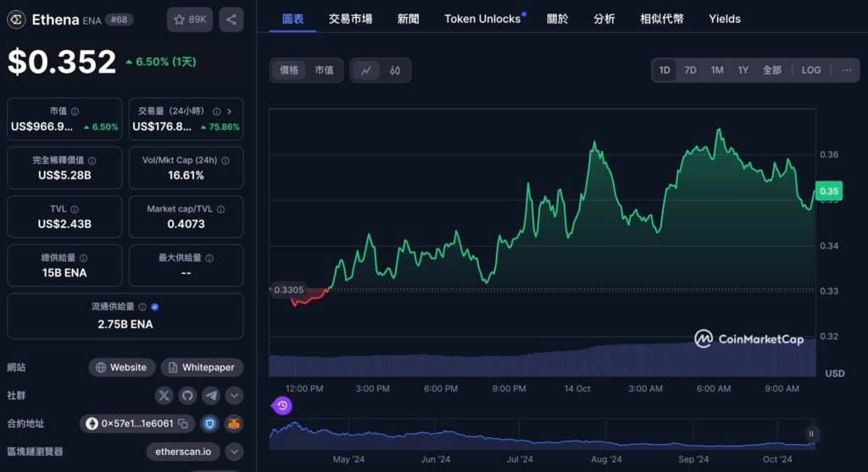This screenshot has height=472, width=868.
Task: Select the line chart icon
Action: tap(366, 70)
